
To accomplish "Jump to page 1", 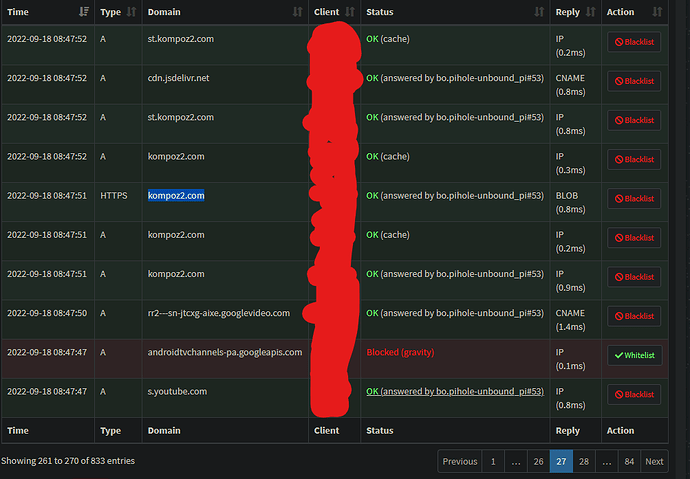I will click(492, 462).
